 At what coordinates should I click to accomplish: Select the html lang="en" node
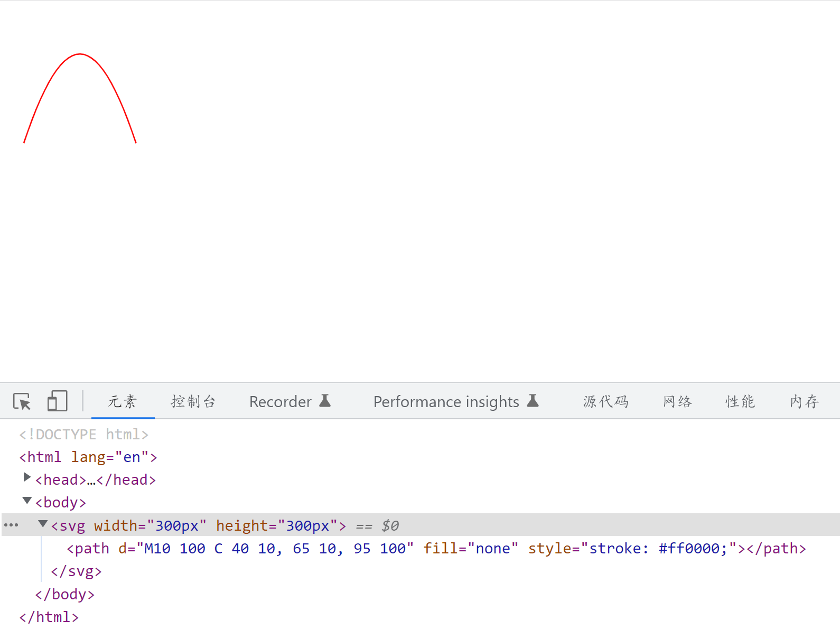coord(88,457)
